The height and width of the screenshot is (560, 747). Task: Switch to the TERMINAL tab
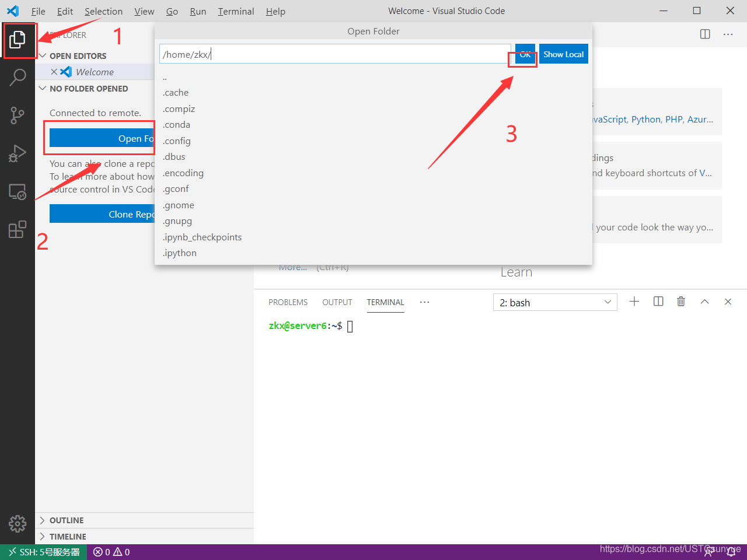[385, 302]
